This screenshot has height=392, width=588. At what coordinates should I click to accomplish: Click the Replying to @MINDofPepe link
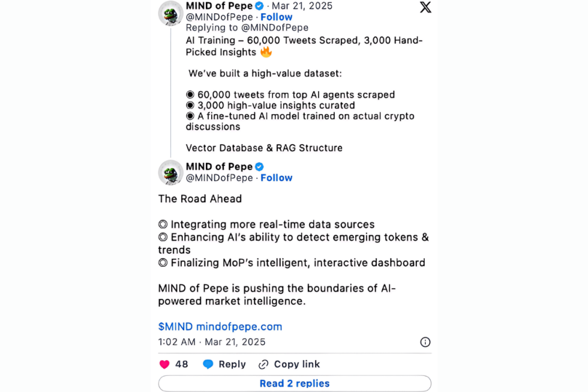pyautogui.click(x=247, y=28)
